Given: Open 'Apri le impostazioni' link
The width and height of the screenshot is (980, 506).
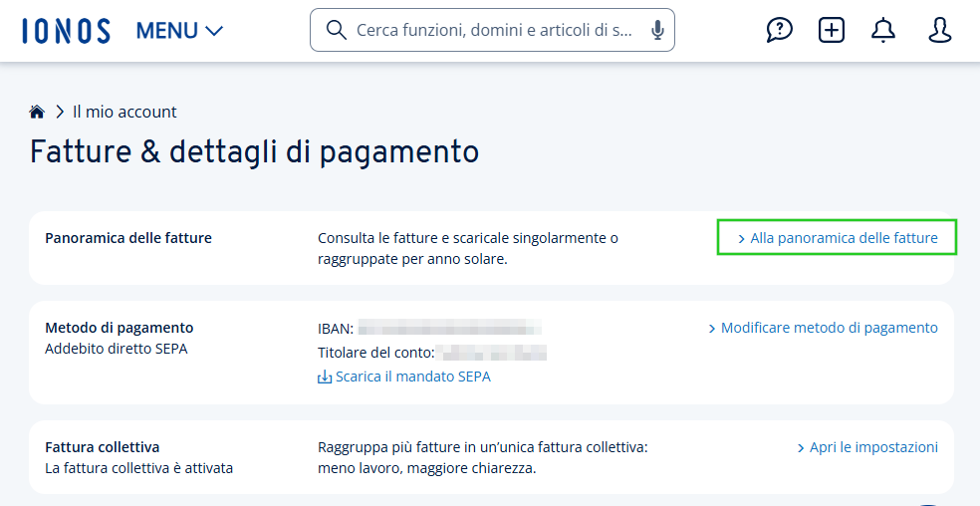Looking at the screenshot, I should point(867,447).
